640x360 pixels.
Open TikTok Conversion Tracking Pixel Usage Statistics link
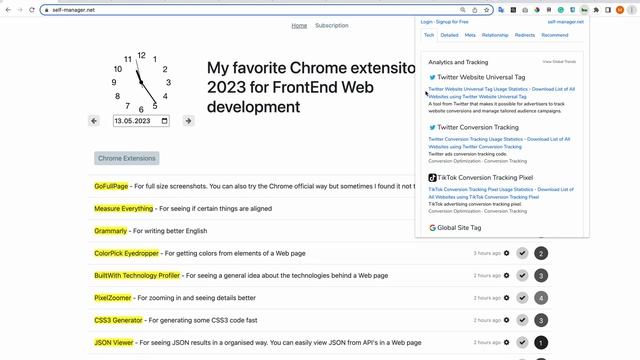(481, 189)
